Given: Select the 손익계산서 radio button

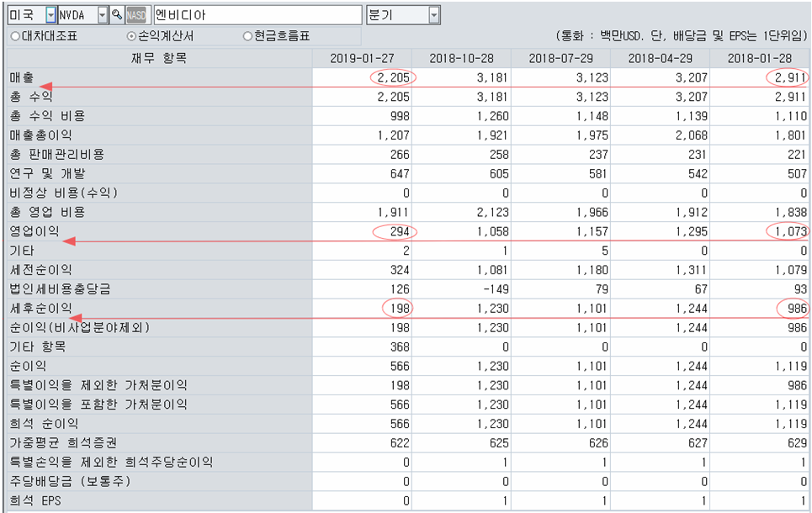Looking at the screenshot, I should [130, 35].
